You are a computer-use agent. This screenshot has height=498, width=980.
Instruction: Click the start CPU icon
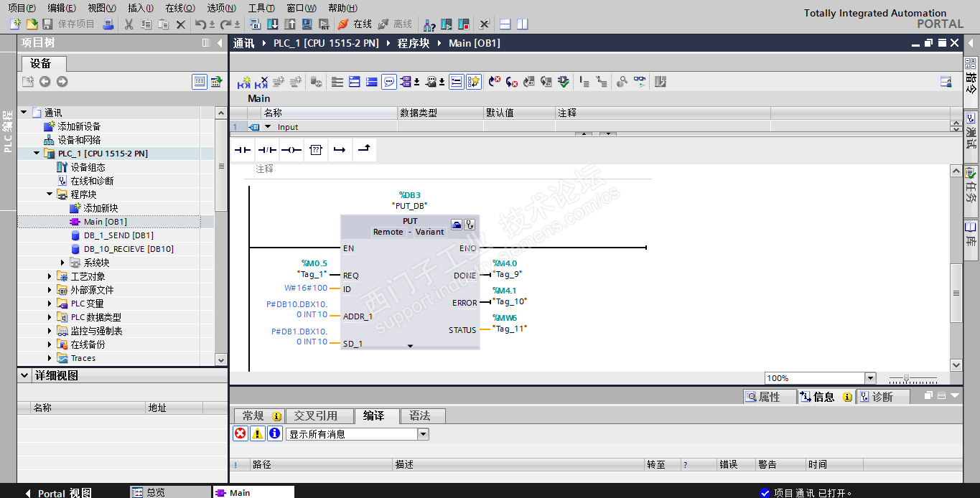tap(447, 24)
